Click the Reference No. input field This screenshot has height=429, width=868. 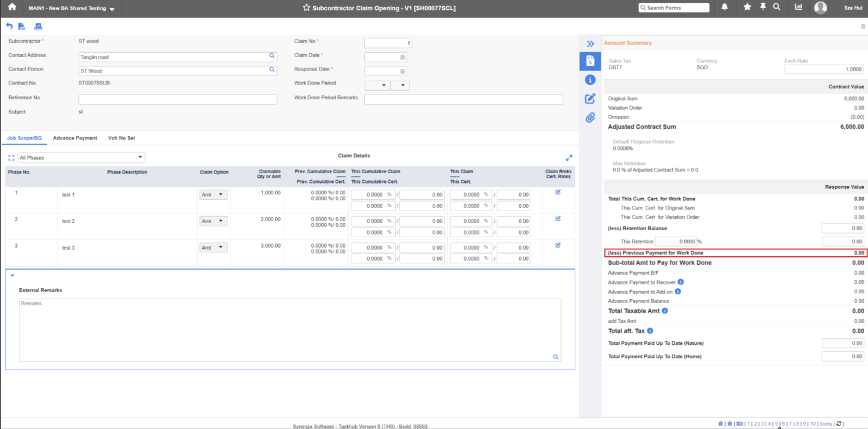tap(178, 99)
